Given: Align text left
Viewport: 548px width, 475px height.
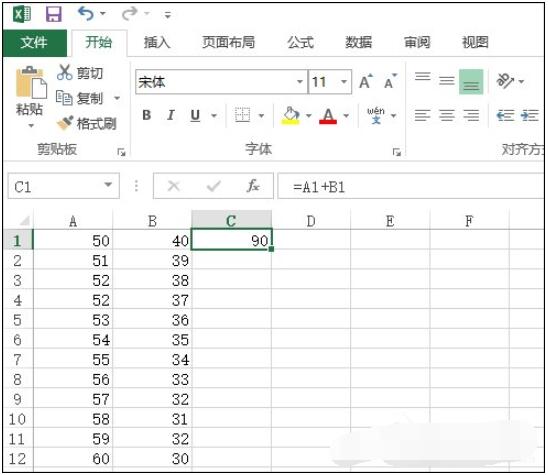Looking at the screenshot, I should pyautogui.click(x=423, y=115).
